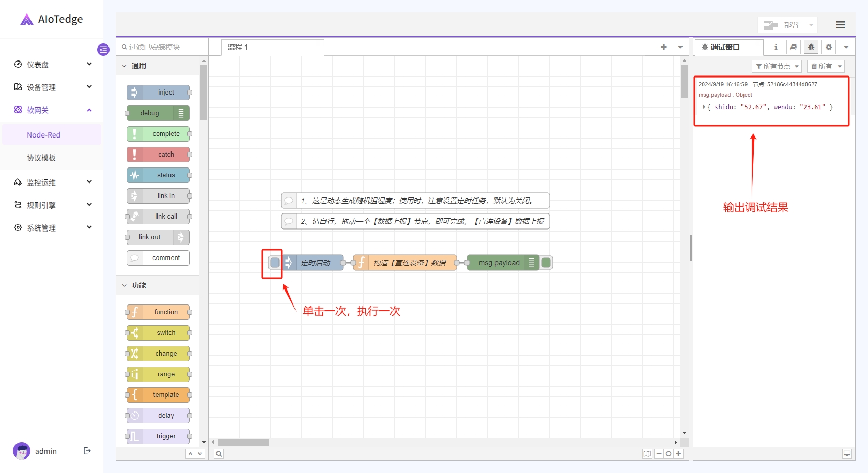Click the 过滤已安装模块 search field
This screenshot has width=868, height=473.
pos(162,47)
